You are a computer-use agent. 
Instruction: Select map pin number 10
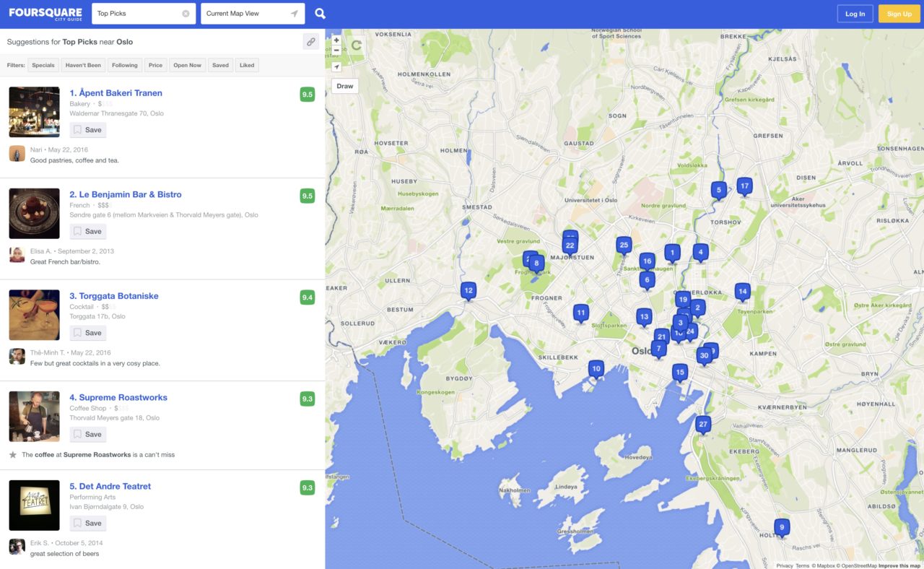(596, 369)
